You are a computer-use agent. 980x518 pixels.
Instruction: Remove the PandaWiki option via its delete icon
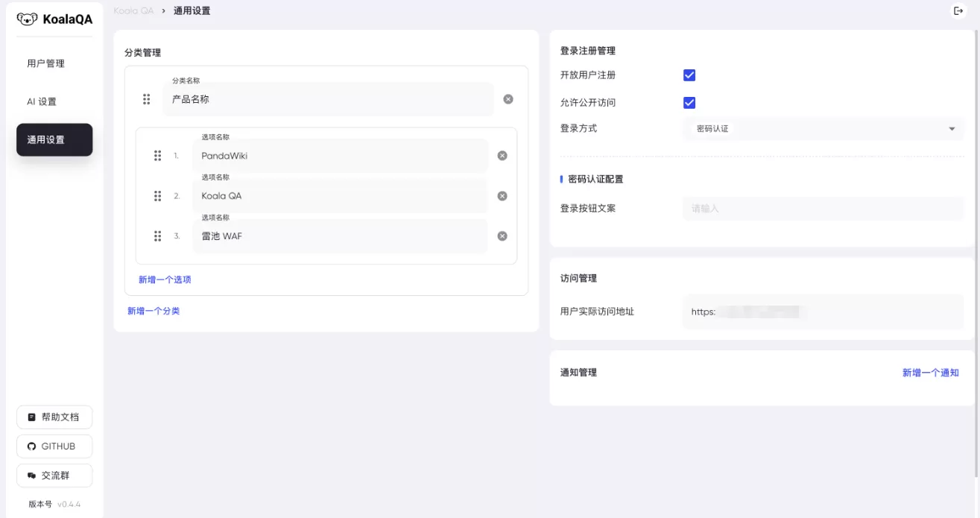[x=502, y=156]
